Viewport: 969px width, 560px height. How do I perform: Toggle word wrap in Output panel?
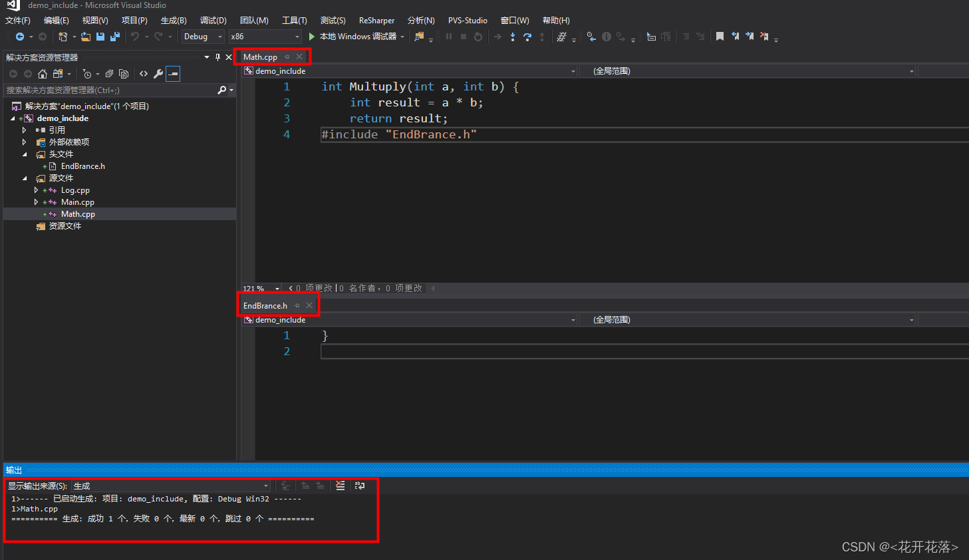pyautogui.click(x=360, y=486)
